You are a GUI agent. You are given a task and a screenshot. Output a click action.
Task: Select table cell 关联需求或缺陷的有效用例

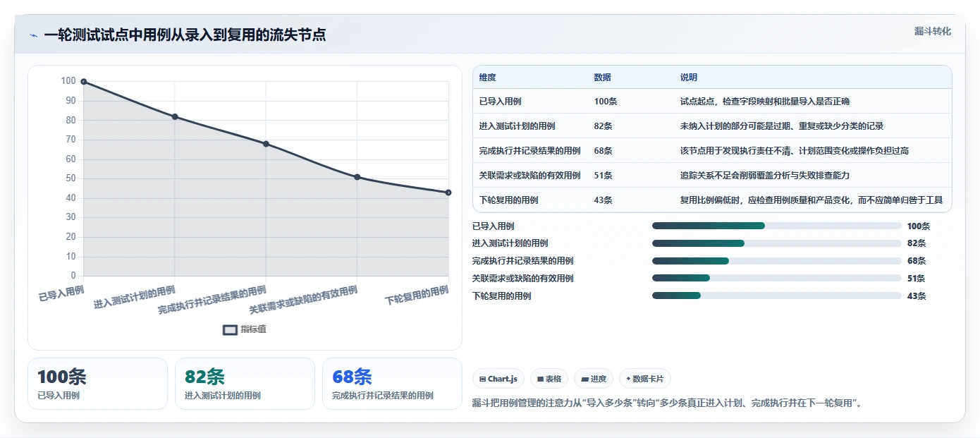[529, 176]
